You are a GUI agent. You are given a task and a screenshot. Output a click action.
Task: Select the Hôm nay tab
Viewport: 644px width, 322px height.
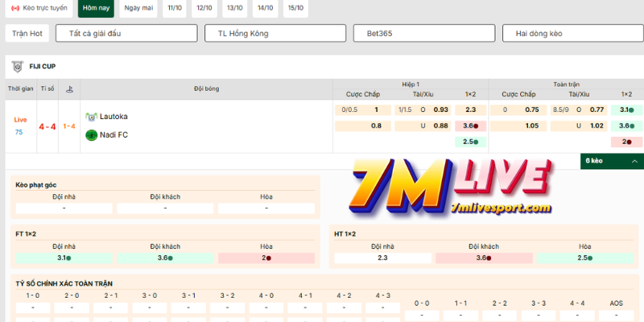[96, 8]
